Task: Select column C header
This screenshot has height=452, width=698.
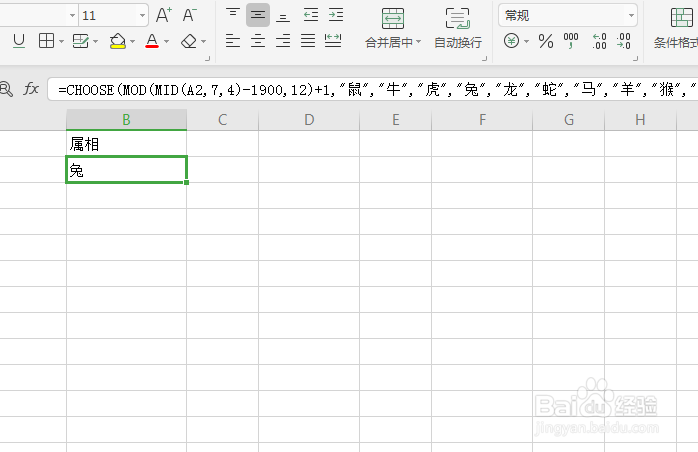Action: point(223,119)
